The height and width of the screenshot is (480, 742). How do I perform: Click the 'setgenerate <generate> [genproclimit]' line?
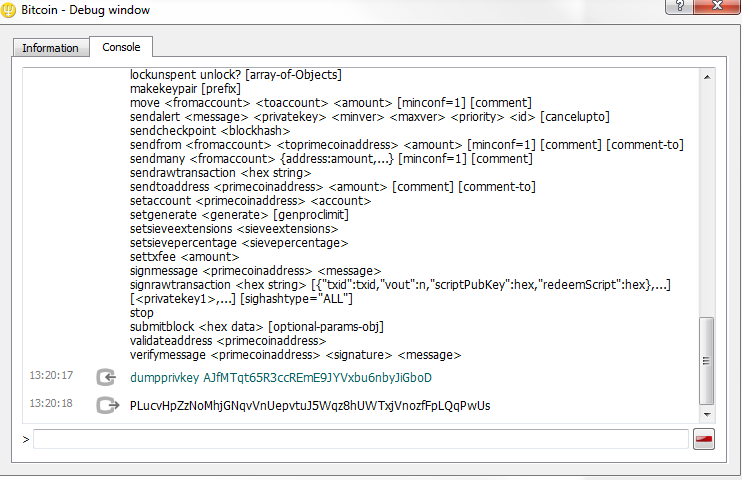tap(239, 215)
